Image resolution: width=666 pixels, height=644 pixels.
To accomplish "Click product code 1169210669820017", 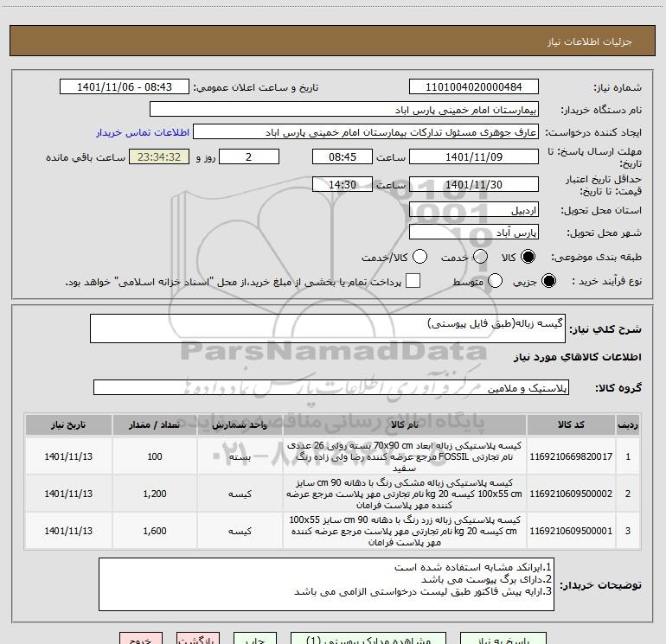I will pyautogui.click(x=571, y=456).
